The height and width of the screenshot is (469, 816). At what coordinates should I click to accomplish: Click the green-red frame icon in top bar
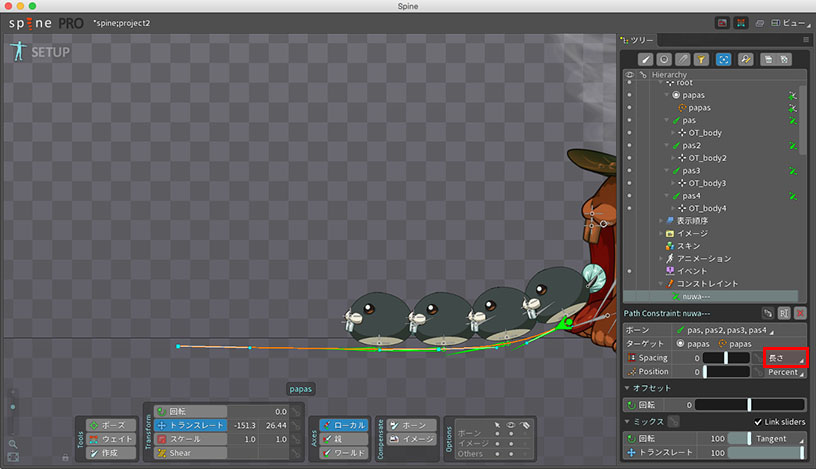pos(741,23)
